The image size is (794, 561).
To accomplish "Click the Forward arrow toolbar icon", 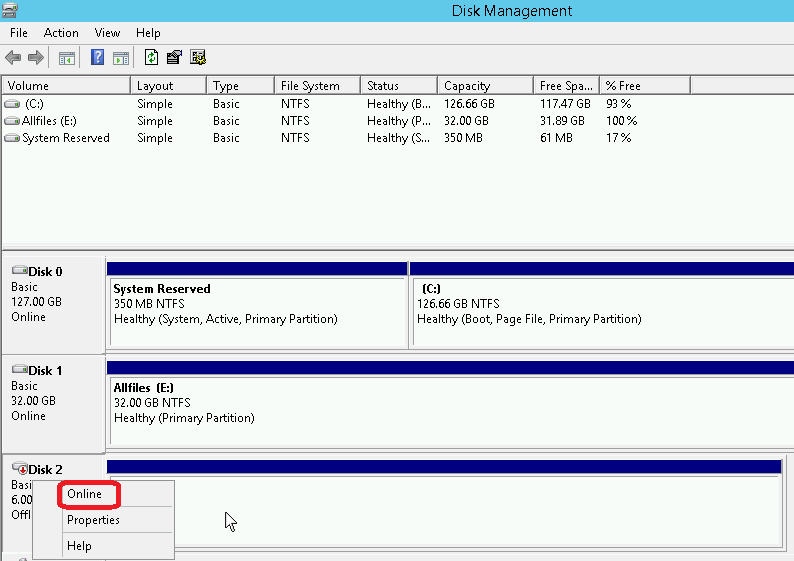I will [x=35, y=58].
